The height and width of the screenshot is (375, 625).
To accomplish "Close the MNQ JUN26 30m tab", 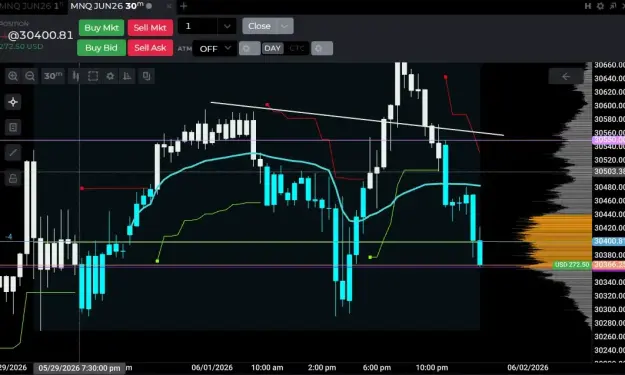I will click(x=169, y=6).
